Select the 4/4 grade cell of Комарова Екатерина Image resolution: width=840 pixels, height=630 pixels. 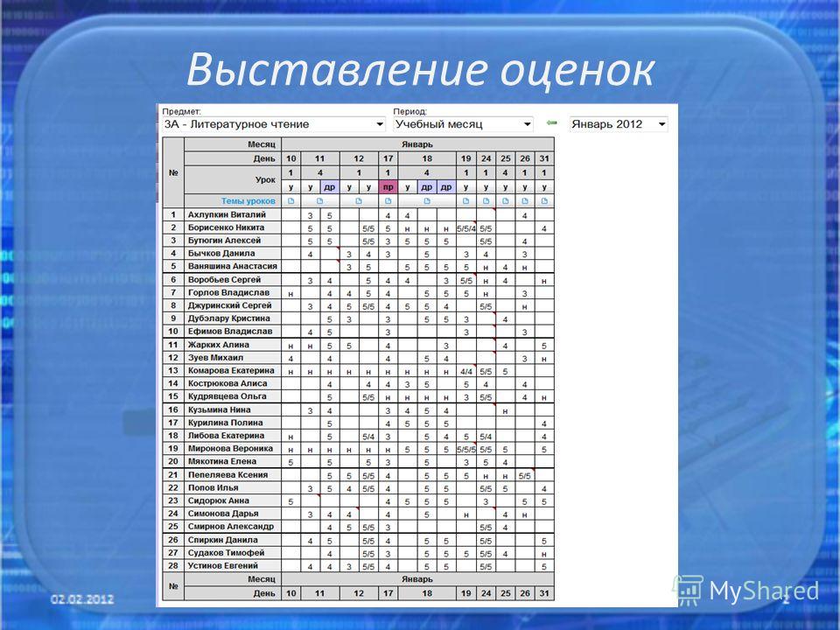click(466, 371)
